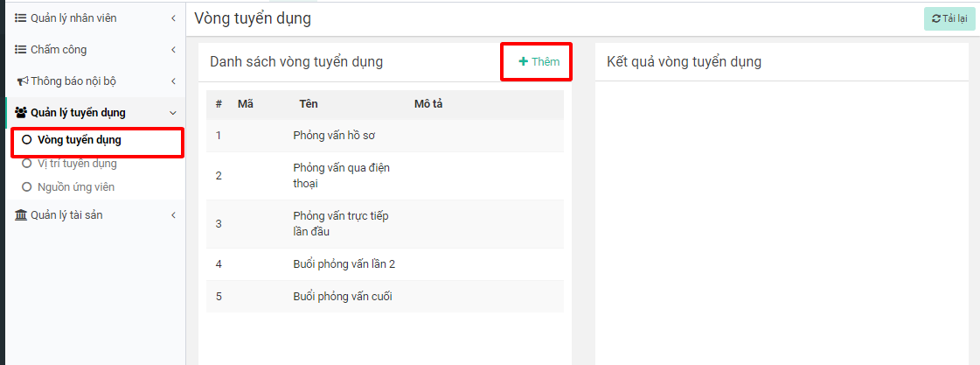Click the refresh icon in Tải lại button
Screen dimensions: 980x365
pos(936,18)
